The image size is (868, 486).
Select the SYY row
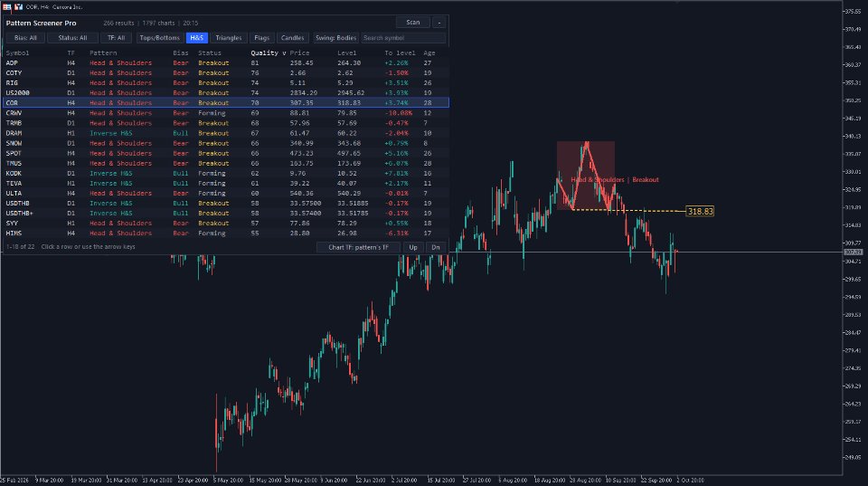[x=226, y=224]
